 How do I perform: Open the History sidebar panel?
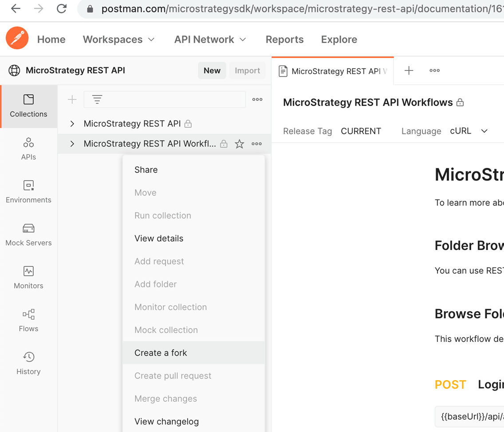[28, 363]
